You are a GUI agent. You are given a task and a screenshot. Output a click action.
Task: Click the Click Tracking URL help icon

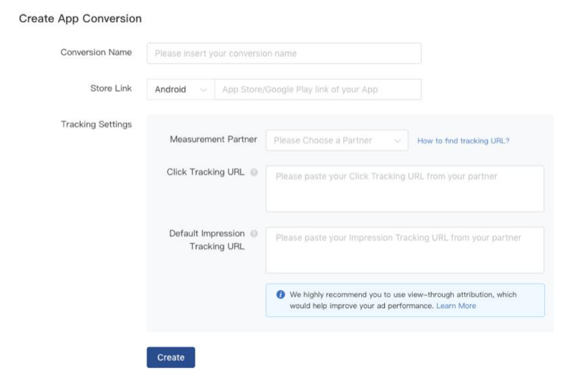[254, 172]
